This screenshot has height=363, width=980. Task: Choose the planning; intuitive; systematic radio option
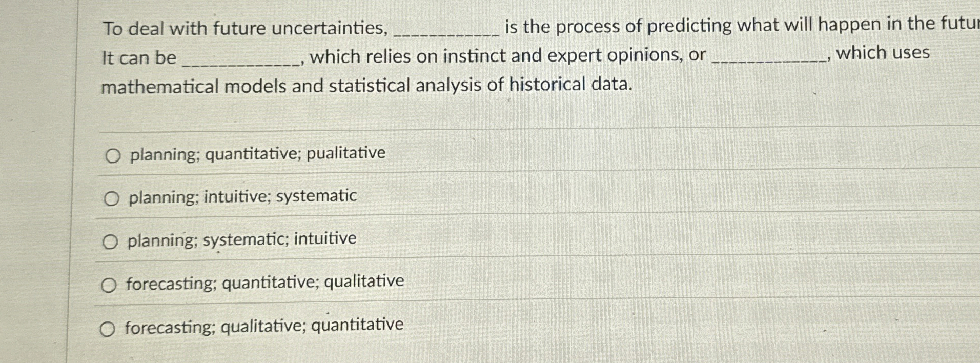112,199
